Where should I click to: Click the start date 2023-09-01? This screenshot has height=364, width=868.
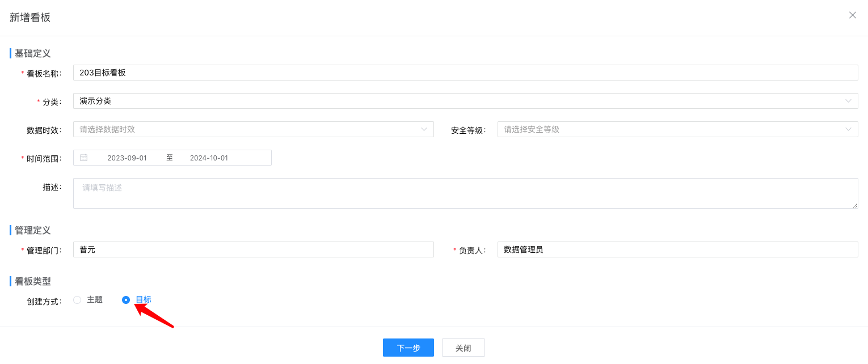click(x=127, y=158)
